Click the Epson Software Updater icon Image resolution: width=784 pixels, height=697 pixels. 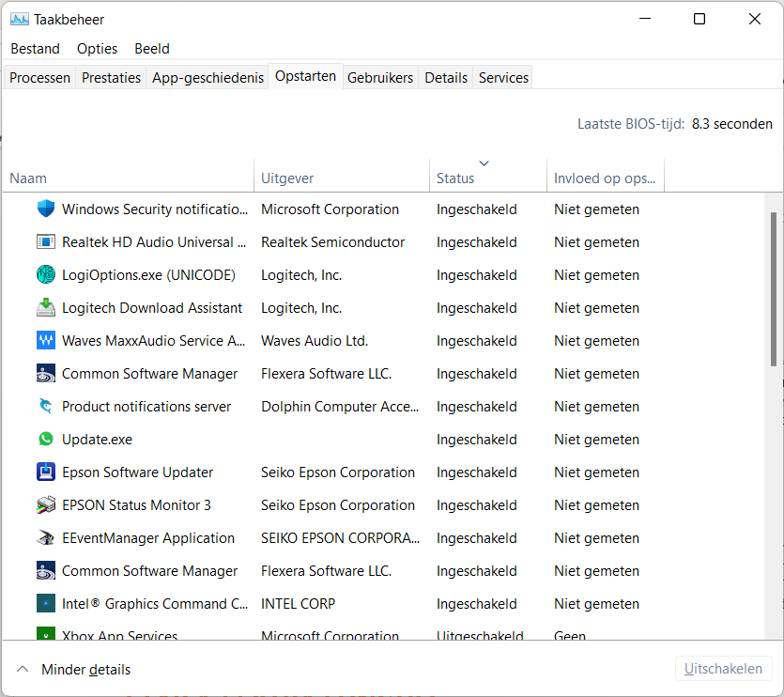(45, 472)
